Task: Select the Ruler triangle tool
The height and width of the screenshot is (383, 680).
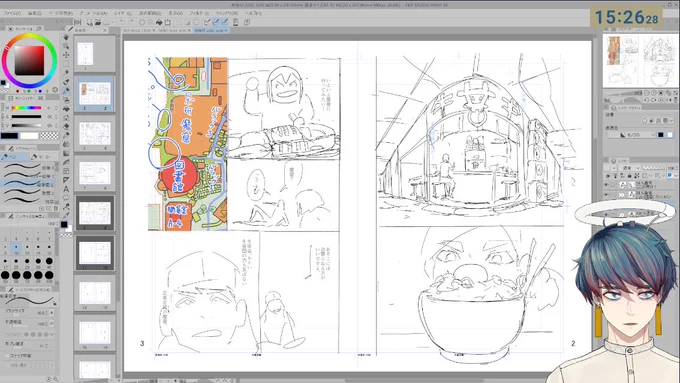Action: tap(66, 179)
